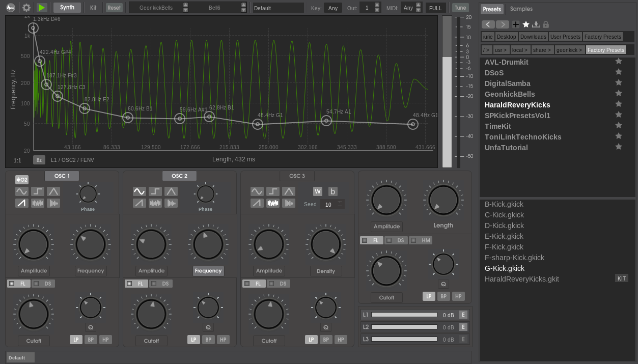Toggle OSC 1 FM to O2 button
This screenshot has width=638, height=364.
click(x=22, y=180)
